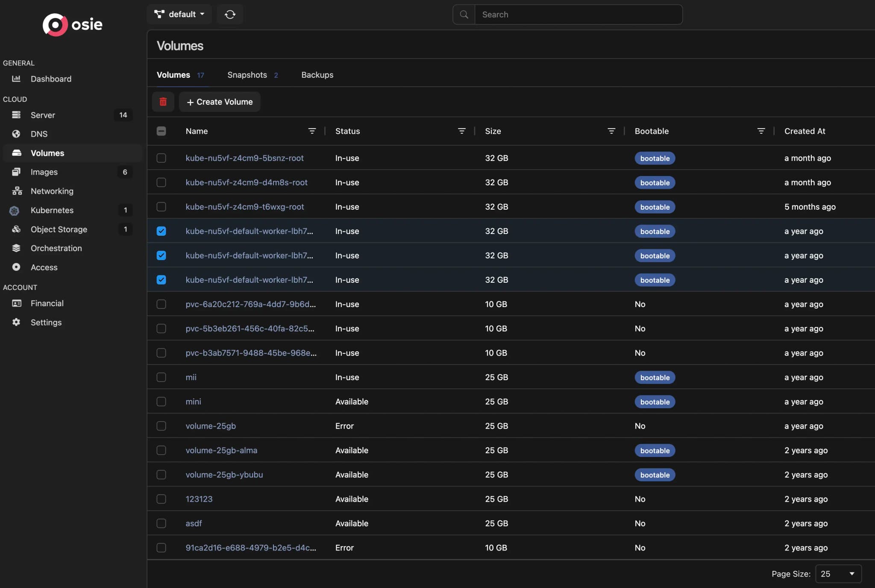Open the default project dropdown
The image size is (875, 588).
tap(179, 14)
